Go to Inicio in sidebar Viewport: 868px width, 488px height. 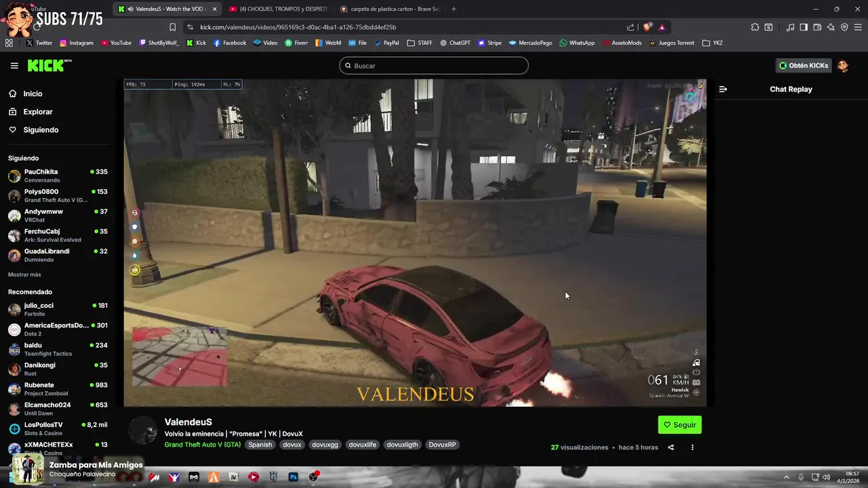[x=33, y=94]
